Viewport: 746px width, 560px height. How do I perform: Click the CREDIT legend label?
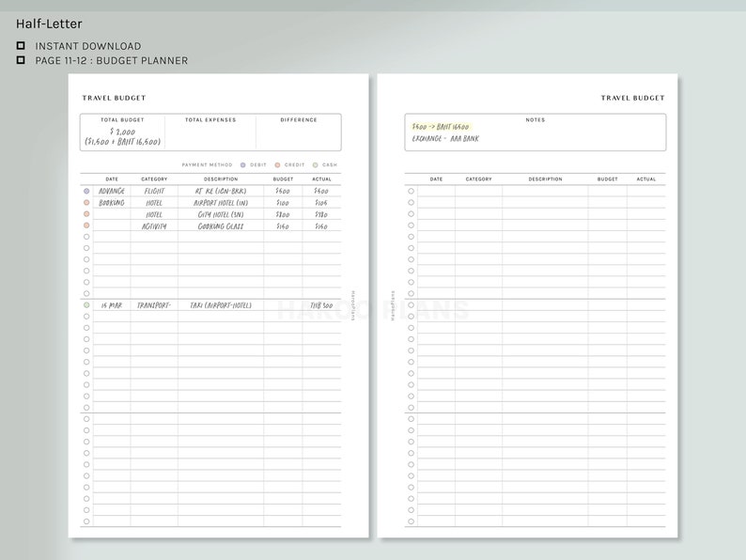pos(294,165)
